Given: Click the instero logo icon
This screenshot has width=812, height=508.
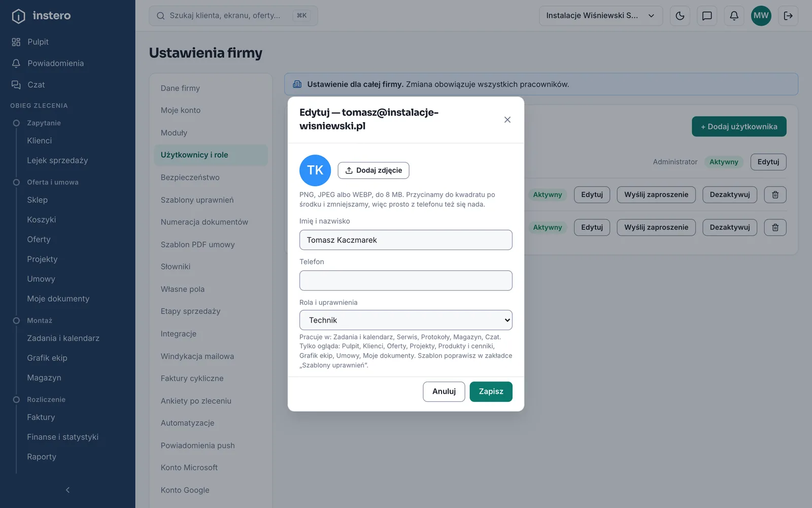Looking at the screenshot, I should coord(18,16).
